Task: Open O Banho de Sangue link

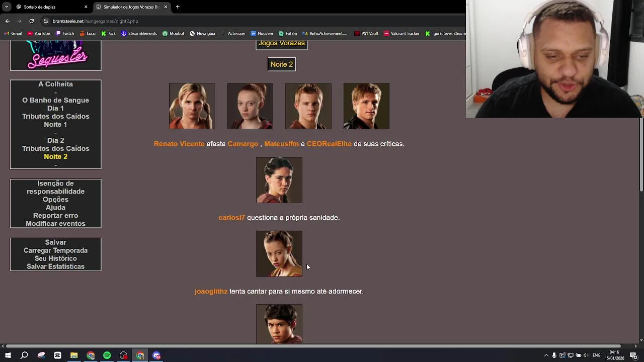Action: click(x=55, y=100)
